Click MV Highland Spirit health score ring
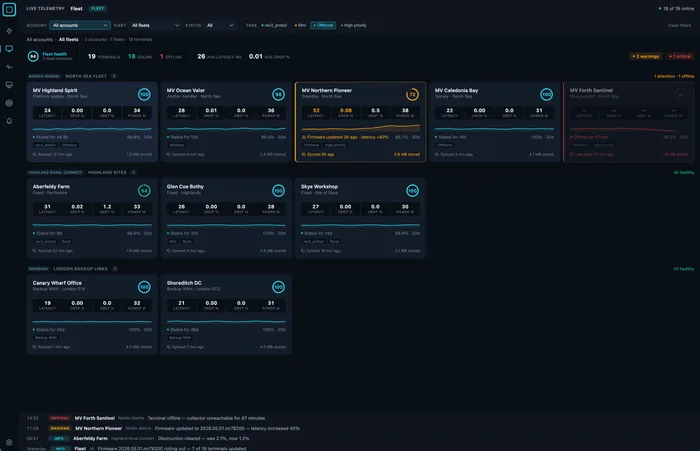The image size is (700, 451). point(144,95)
